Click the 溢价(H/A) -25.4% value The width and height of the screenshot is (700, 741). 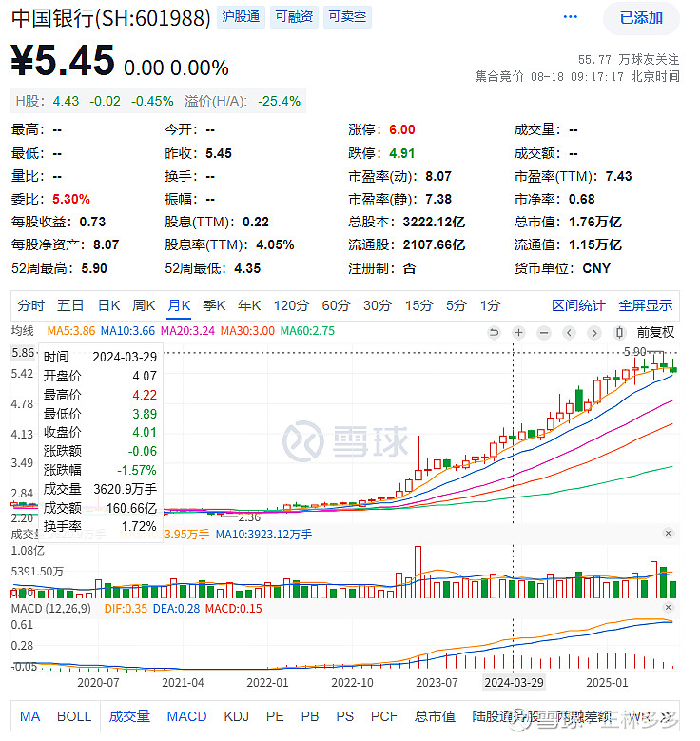(x=280, y=101)
